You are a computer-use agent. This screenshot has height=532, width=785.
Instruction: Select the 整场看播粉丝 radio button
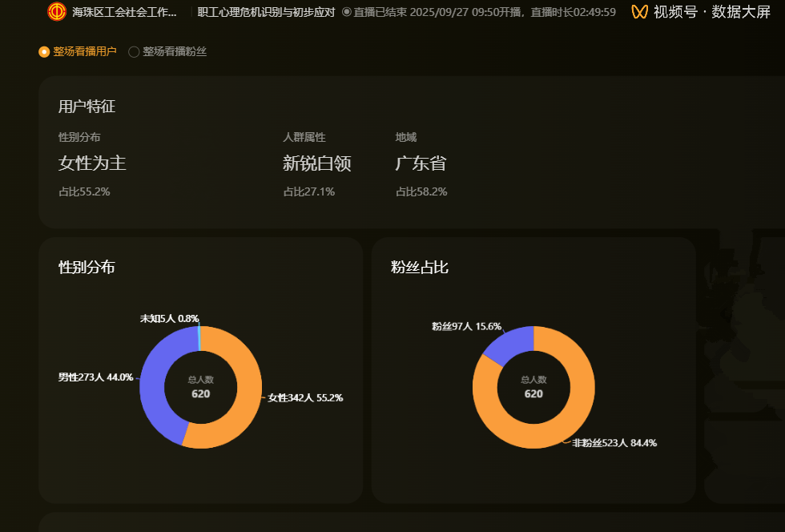[134, 52]
